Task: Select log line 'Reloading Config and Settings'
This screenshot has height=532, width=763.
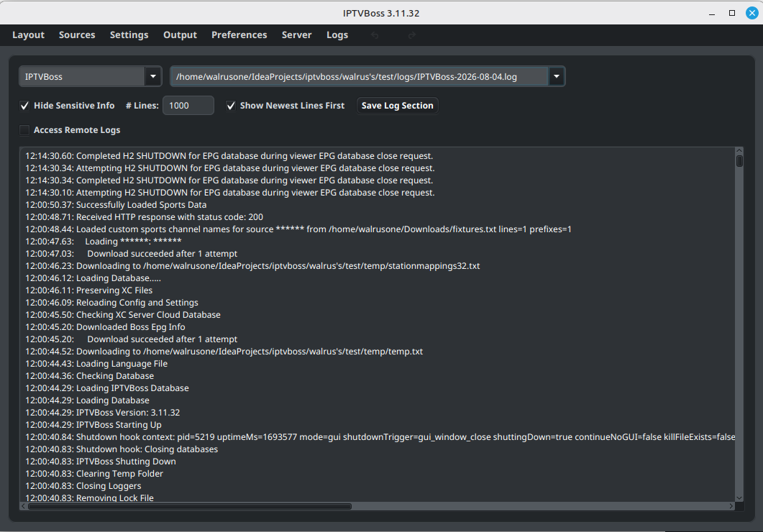Action: pos(112,303)
